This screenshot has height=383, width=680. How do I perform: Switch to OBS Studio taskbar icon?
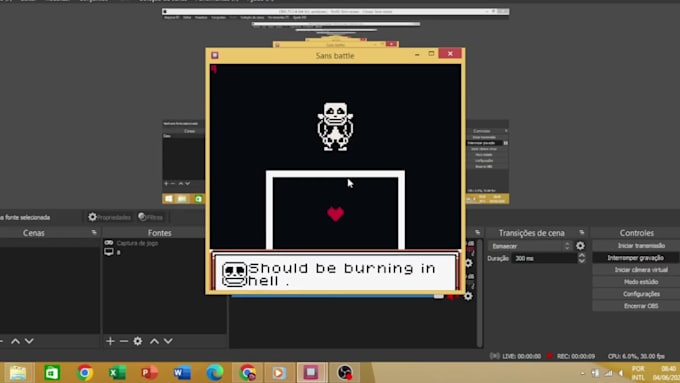click(345, 373)
